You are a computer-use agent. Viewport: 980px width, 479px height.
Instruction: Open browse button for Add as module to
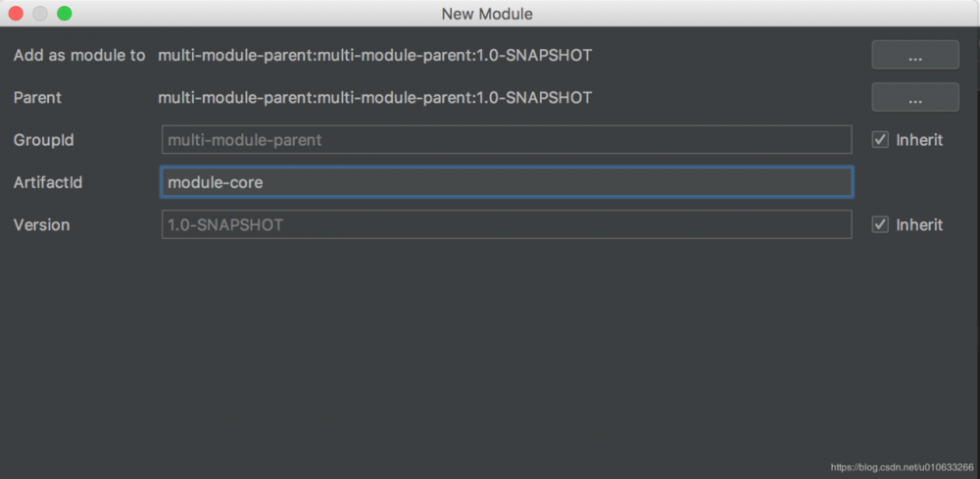tap(914, 56)
